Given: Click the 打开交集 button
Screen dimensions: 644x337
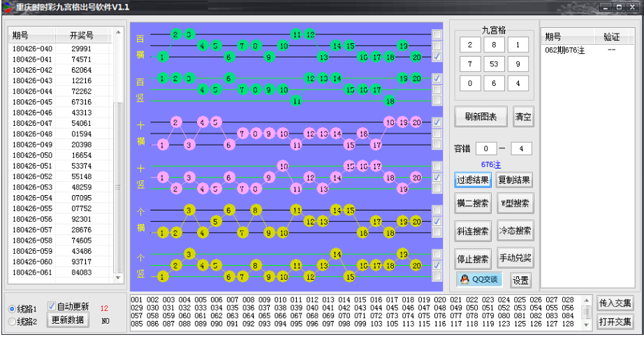Looking at the screenshot, I should click(615, 322).
